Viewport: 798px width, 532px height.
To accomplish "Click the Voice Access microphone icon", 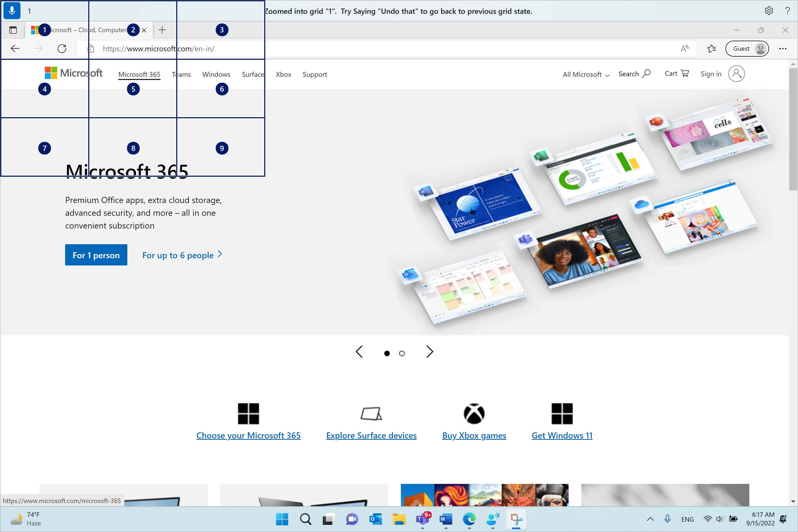I will coord(12,10).
